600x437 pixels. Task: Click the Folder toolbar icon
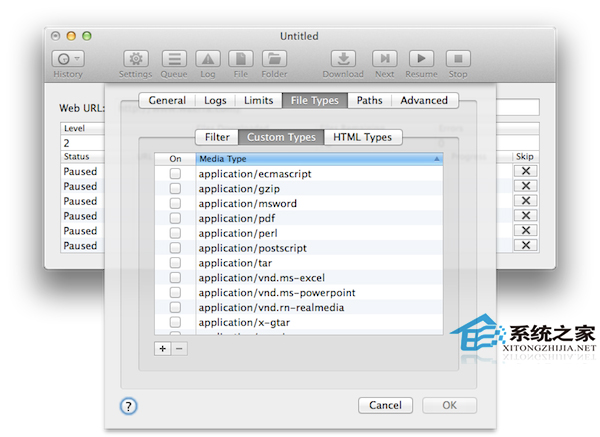(x=274, y=59)
